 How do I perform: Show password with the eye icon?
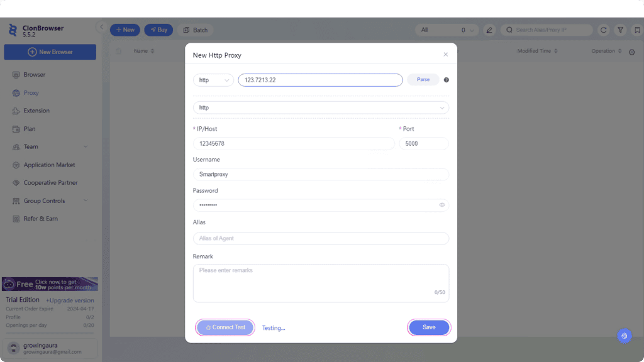(x=442, y=205)
